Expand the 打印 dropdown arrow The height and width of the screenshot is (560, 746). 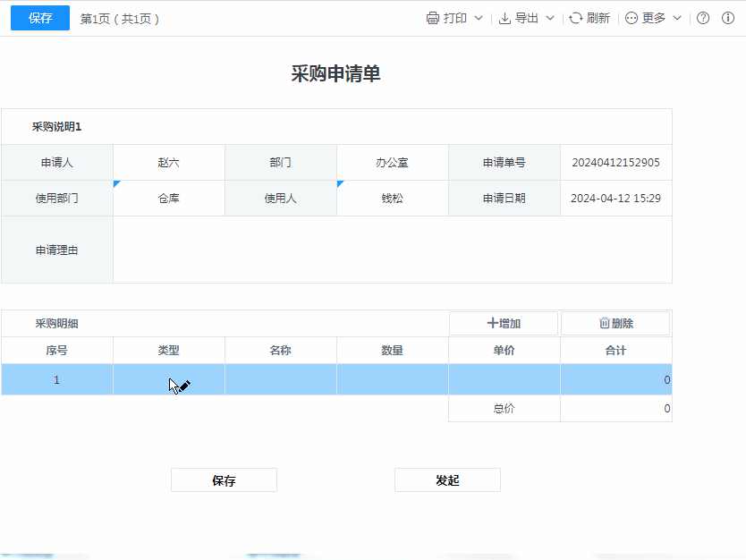click(x=478, y=18)
